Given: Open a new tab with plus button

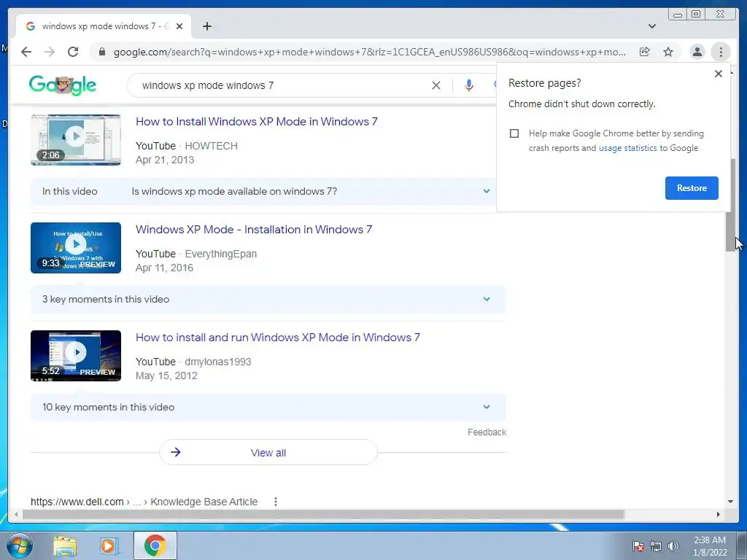Looking at the screenshot, I should click(x=206, y=26).
